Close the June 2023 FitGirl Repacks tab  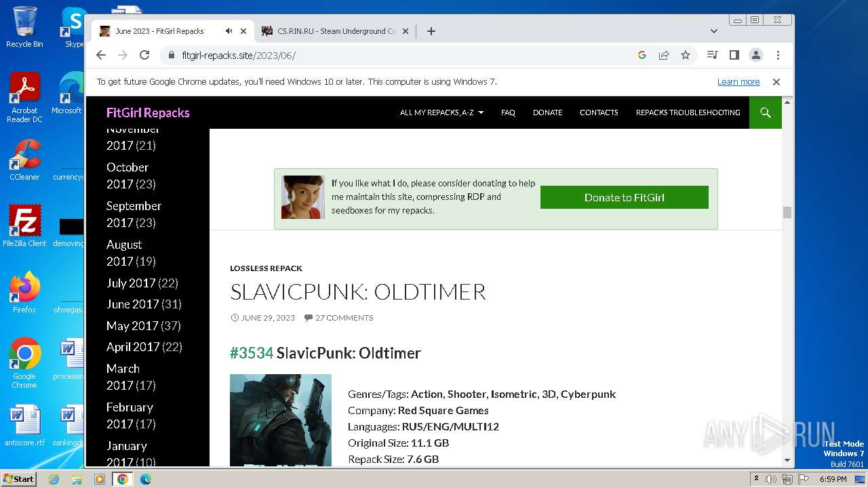pyautogui.click(x=243, y=31)
